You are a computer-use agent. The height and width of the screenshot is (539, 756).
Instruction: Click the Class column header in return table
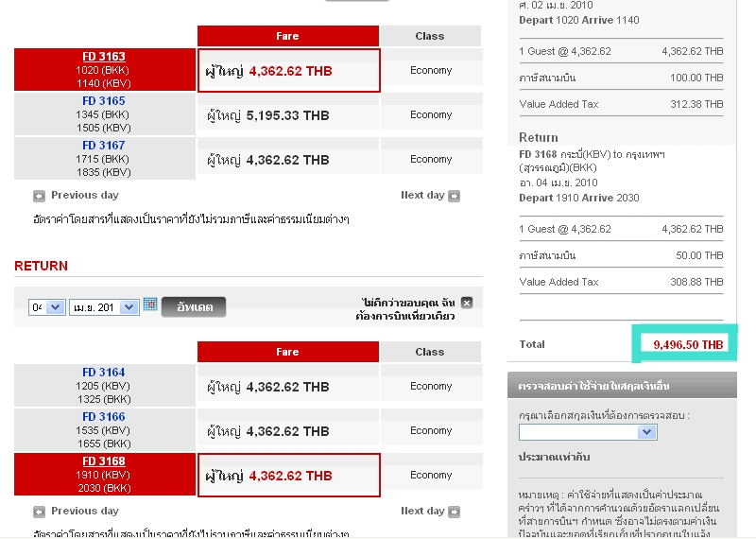430,352
